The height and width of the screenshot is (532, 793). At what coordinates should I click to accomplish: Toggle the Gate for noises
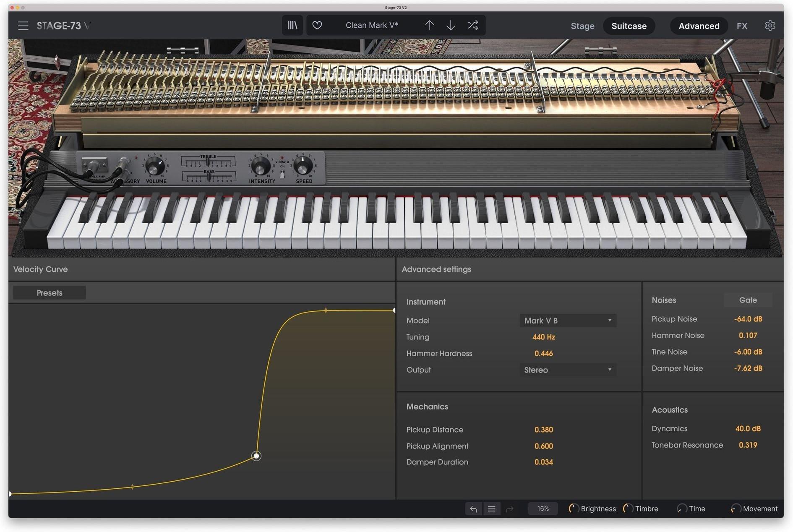tap(748, 300)
